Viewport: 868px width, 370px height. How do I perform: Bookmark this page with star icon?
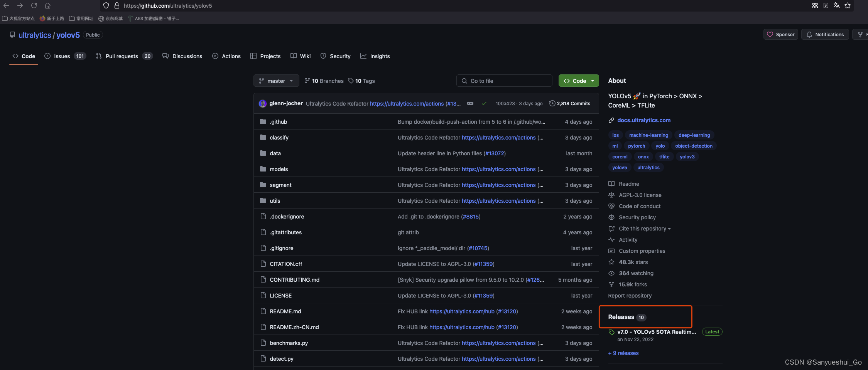pyautogui.click(x=848, y=5)
